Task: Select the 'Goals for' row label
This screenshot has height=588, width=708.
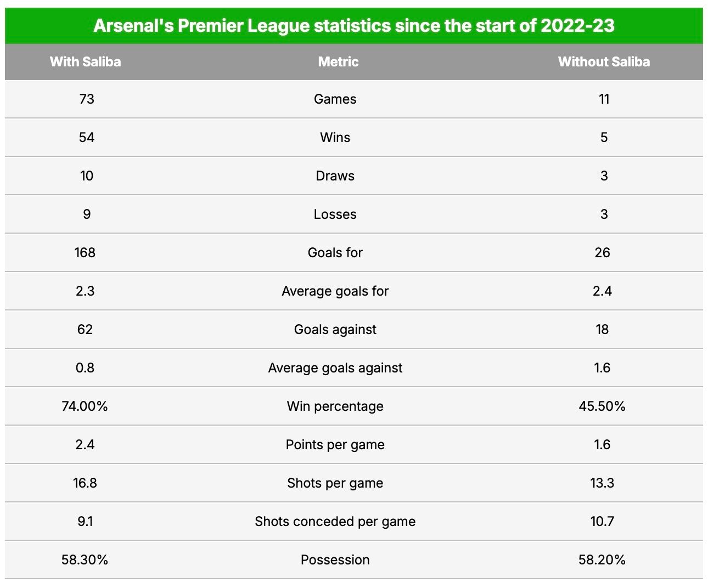Action: 335,252
